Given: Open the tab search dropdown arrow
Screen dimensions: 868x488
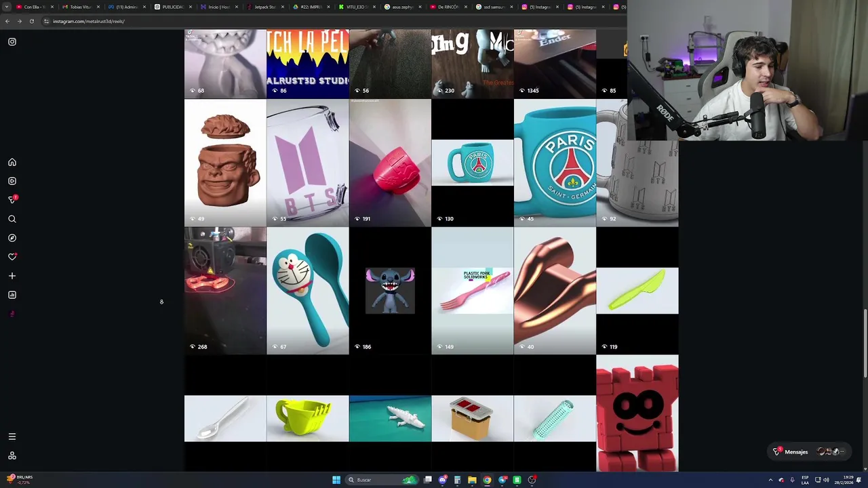Looking at the screenshot, I should tap(7, 7).
